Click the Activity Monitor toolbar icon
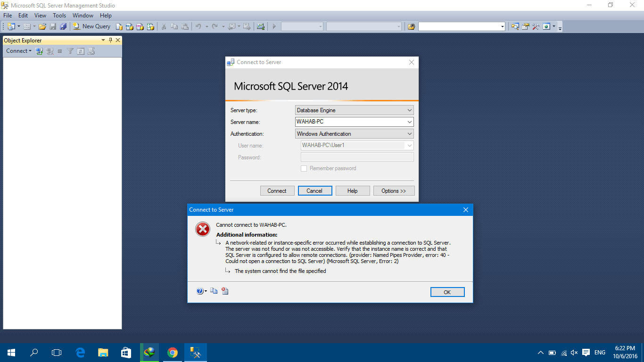The height and width of the screenshot is (362, 644). 261,26
